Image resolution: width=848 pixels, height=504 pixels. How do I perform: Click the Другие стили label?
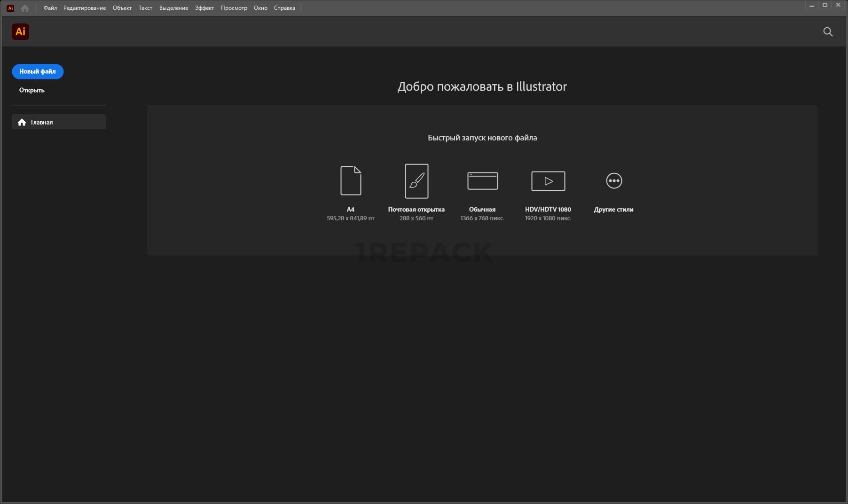click(x=614, y=209)
